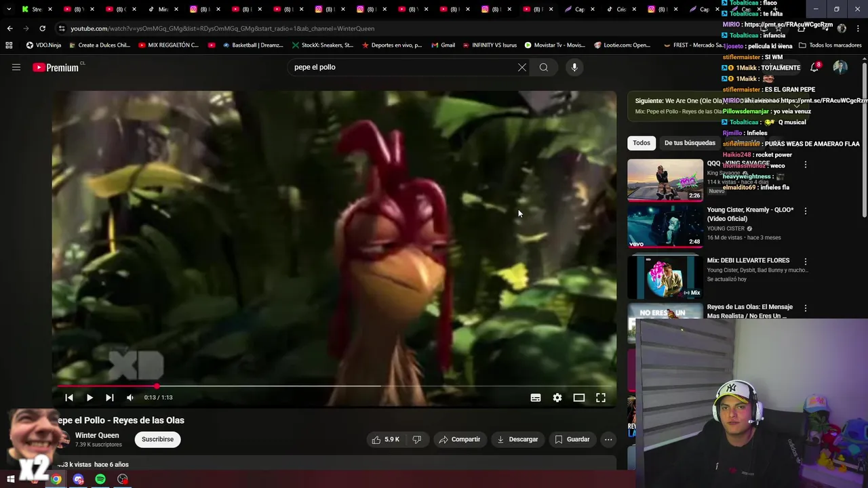Open Spotify from the taskbar
Screen dimensions: 868x488
(x=100, y=479)
